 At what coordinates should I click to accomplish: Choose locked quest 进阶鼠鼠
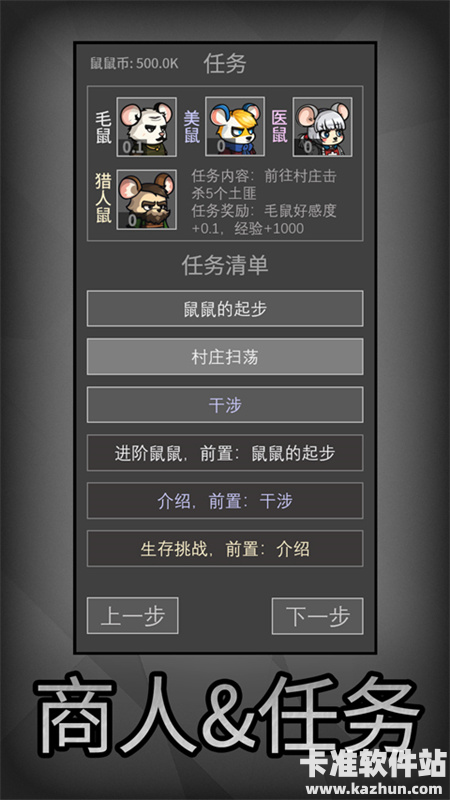click(225, 453)
